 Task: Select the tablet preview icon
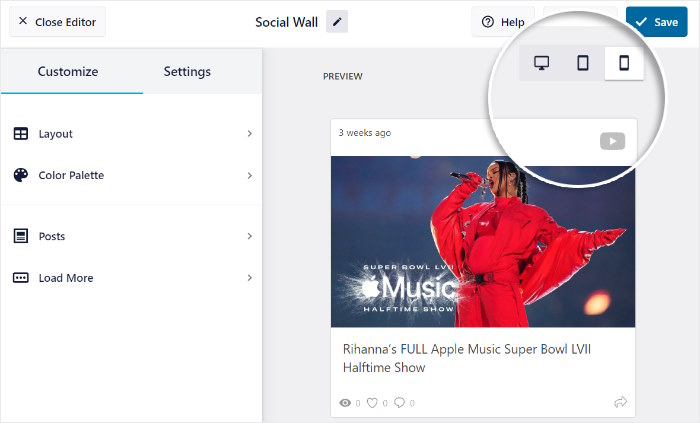click(583, 63)
